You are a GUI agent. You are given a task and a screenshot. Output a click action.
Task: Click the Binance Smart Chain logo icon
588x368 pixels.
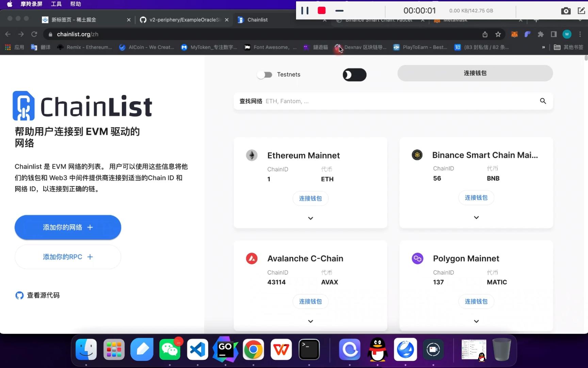[x=417, y=155]
